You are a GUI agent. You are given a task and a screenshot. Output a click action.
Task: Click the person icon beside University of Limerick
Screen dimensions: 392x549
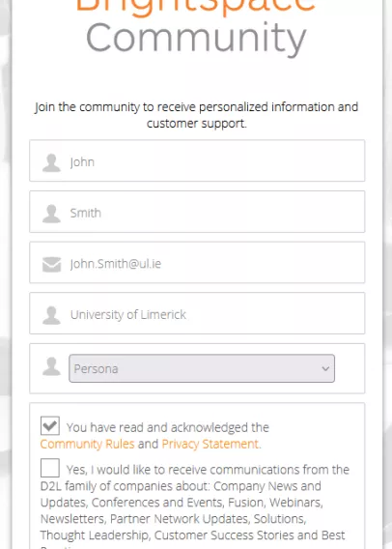point(51,315)
